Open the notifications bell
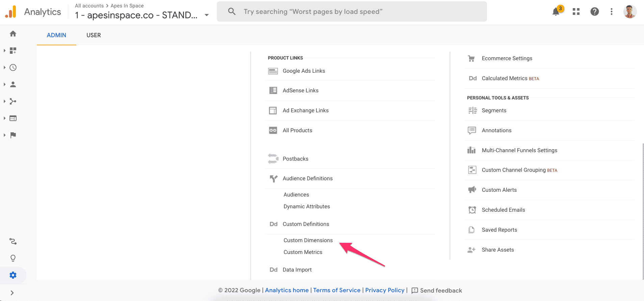The image size is (644, 301). 556,11
